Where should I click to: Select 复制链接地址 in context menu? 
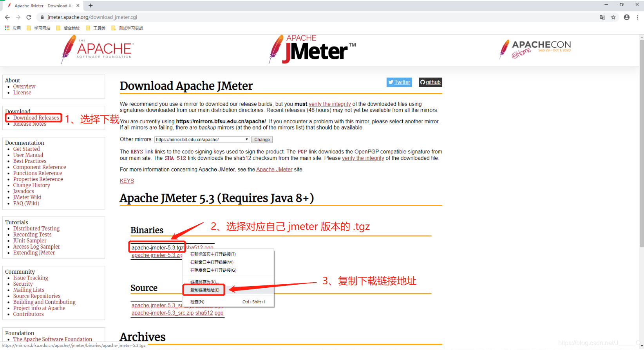click(228, 290)
